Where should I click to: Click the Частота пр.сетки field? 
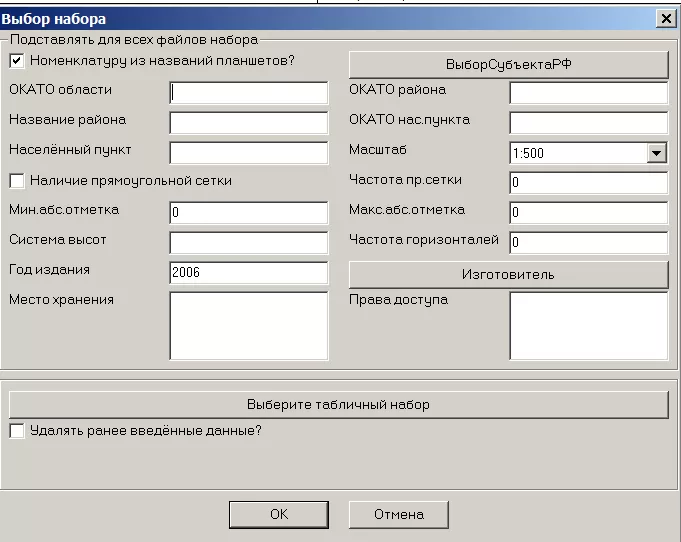click(587, 183)
